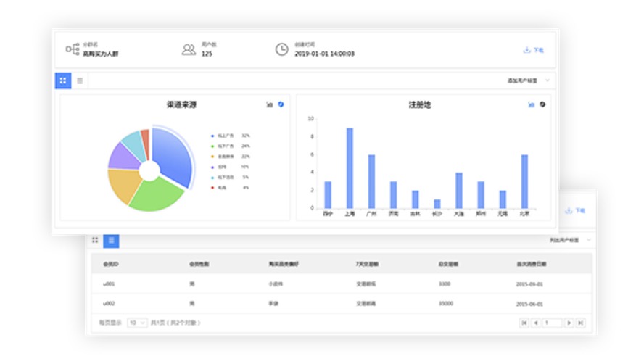
Task: Click the creation time 2019-01-01 14:00:03
Action: [324, 54]
